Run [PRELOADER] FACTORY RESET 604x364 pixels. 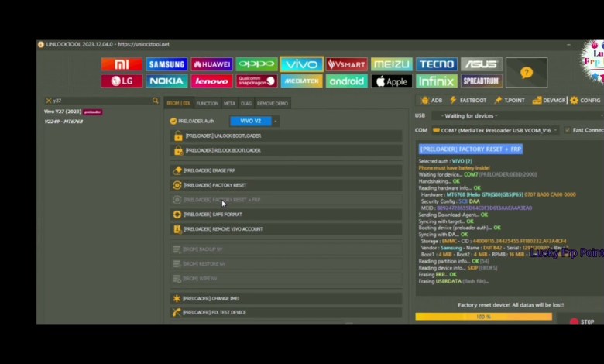287,185
